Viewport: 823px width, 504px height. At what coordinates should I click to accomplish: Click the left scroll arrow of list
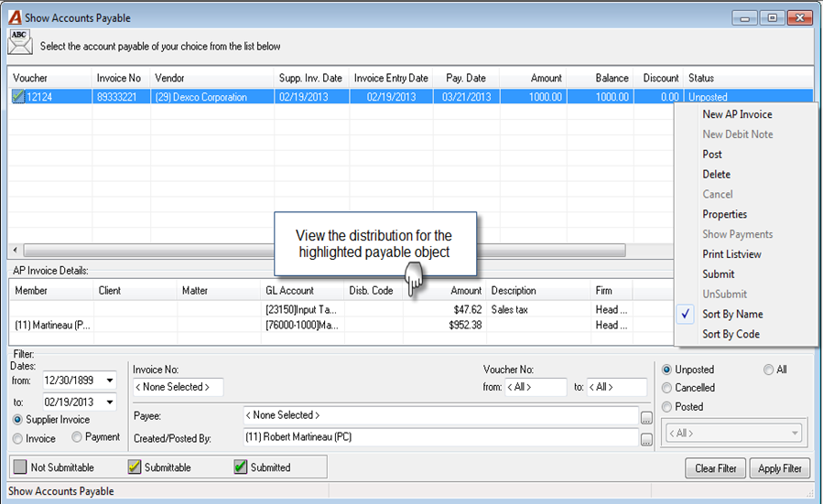click(16, 250)
